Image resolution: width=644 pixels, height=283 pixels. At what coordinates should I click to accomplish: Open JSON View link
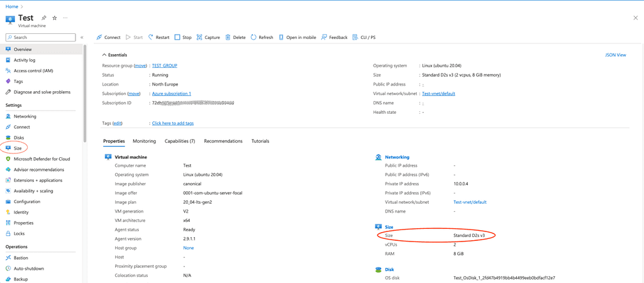pos(615,55)
